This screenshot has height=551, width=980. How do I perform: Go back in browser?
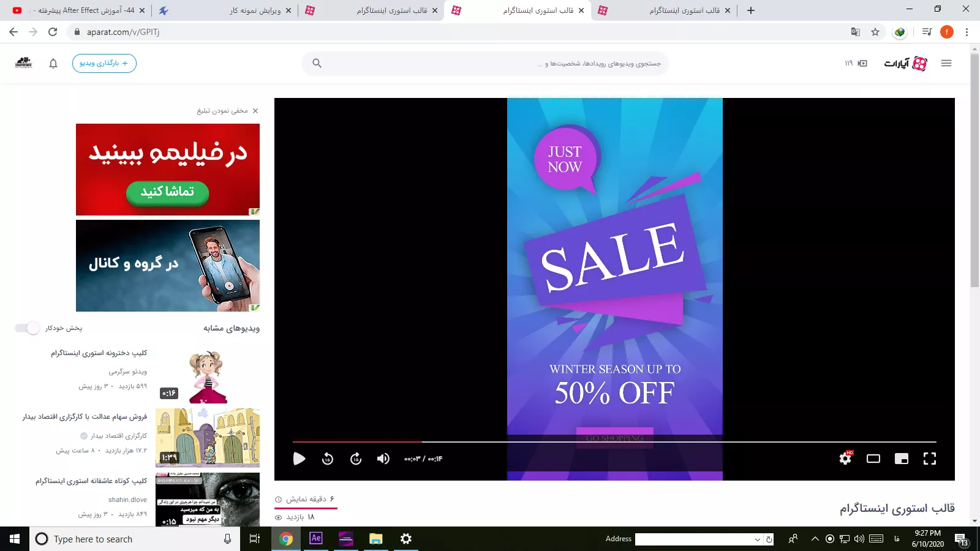[x=13, y=32]
